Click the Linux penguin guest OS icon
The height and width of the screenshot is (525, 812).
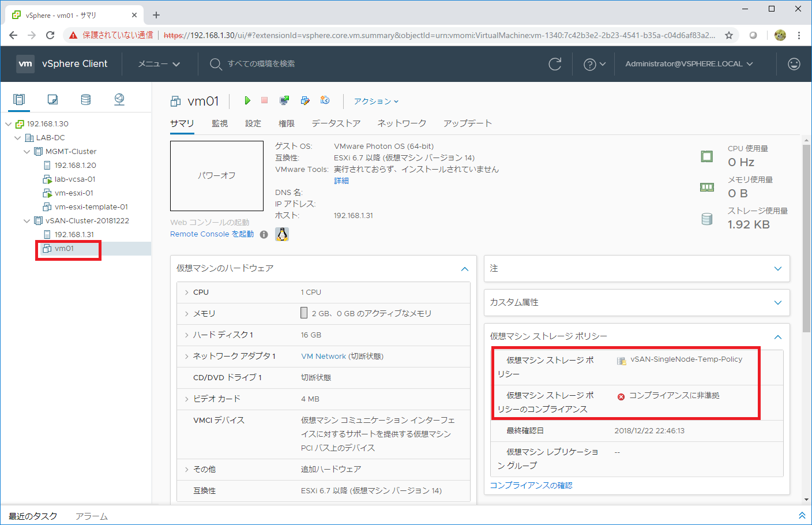[x=282, y=234]
